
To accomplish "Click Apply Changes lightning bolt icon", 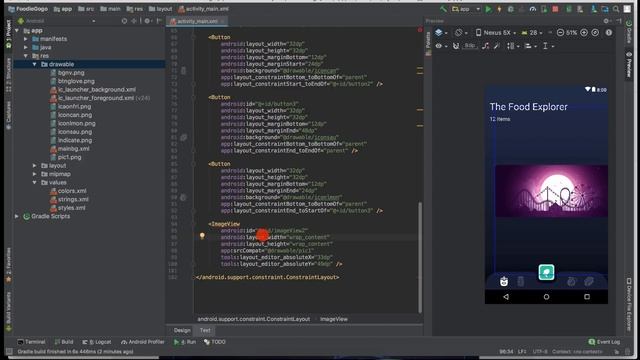I will 499,9.
